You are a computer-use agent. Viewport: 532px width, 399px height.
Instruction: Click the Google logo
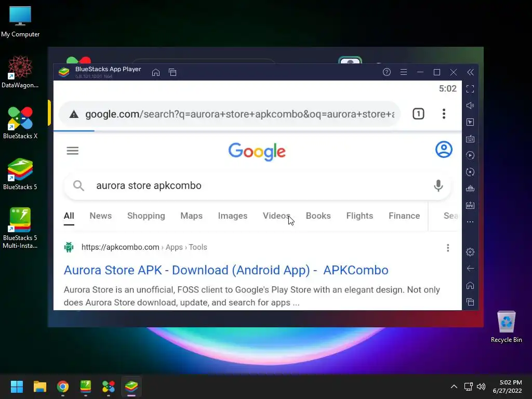click(x=257, y=152)
